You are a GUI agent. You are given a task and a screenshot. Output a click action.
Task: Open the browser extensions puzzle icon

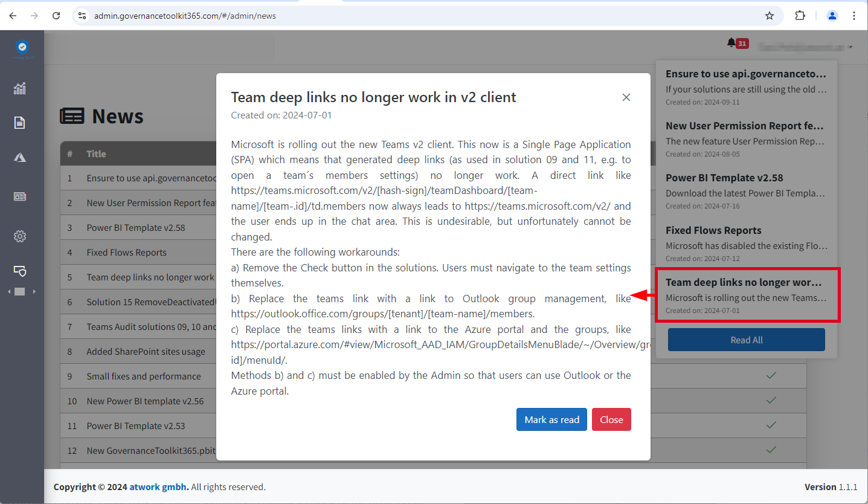[800, 16]
